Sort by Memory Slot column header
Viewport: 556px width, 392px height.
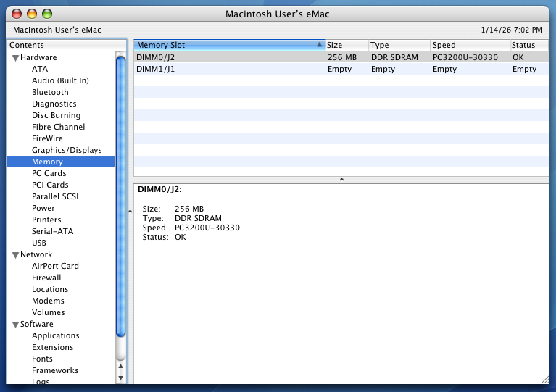[229, 45]
